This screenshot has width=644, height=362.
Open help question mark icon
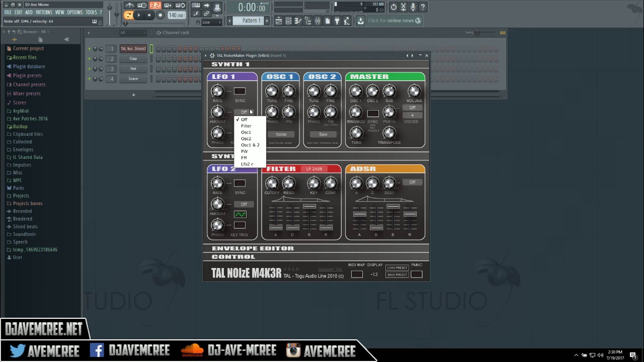423,7
